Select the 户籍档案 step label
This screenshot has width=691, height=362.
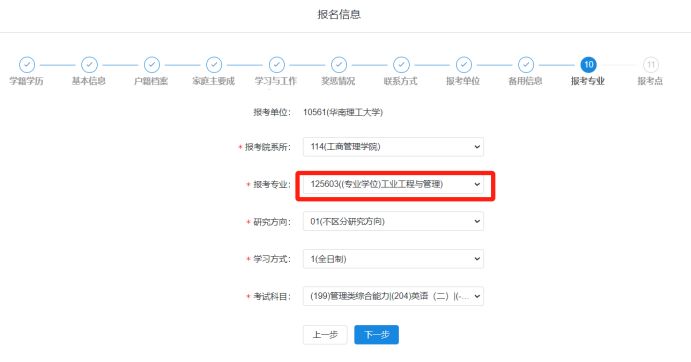pos(151,81)
